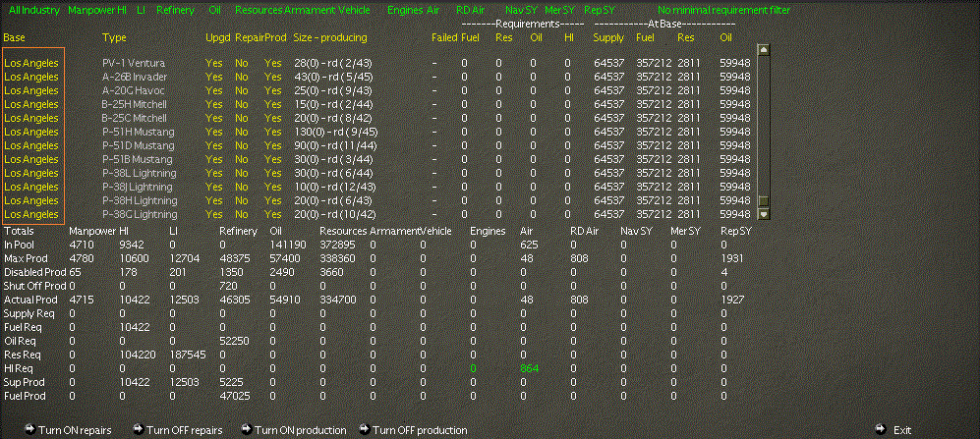Select the Refinery filter at top
The width and height of the screenshot is (980, 439).
175,10
